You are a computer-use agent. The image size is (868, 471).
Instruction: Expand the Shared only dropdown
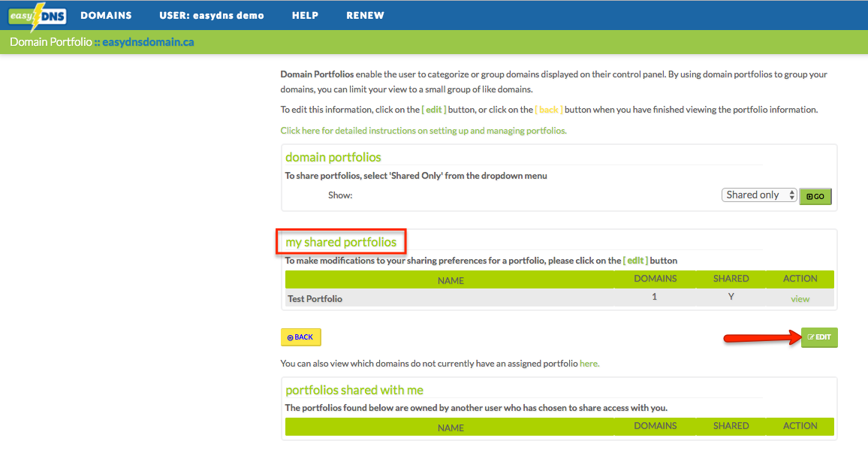click(759, 195)
